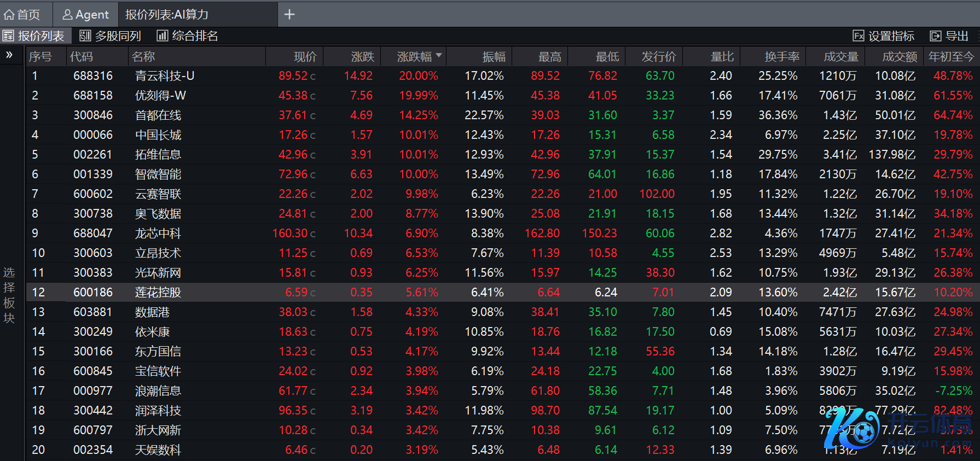Open a new tab with the plus icon
The height and width of the screenshot is (461, 980).
(x=289, y=15)
